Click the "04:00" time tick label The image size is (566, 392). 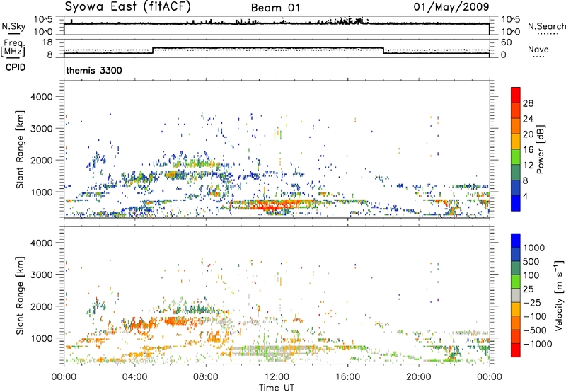(x=134, y=377)
